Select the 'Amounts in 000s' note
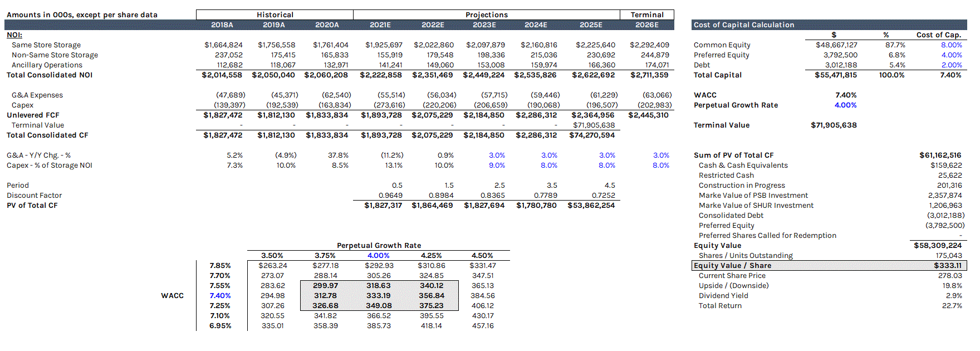 pos(82,15)
